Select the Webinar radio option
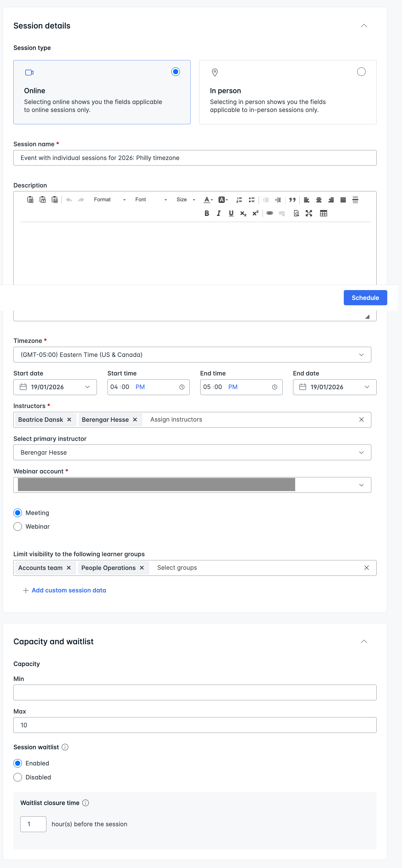402x868 pixels. pos(18,527)
